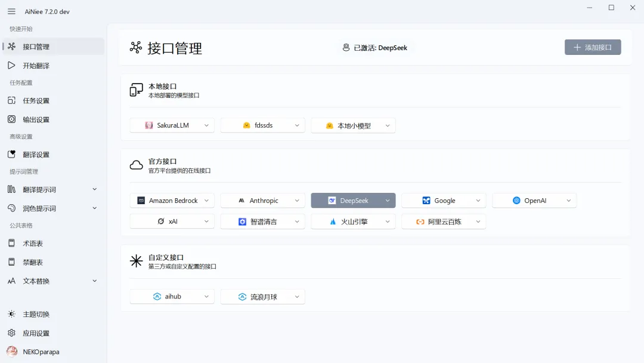Viewport: 644px width, 363px height.
Task: Click the DeepSeek whale logo icon
Action: (x=332, y=201)
